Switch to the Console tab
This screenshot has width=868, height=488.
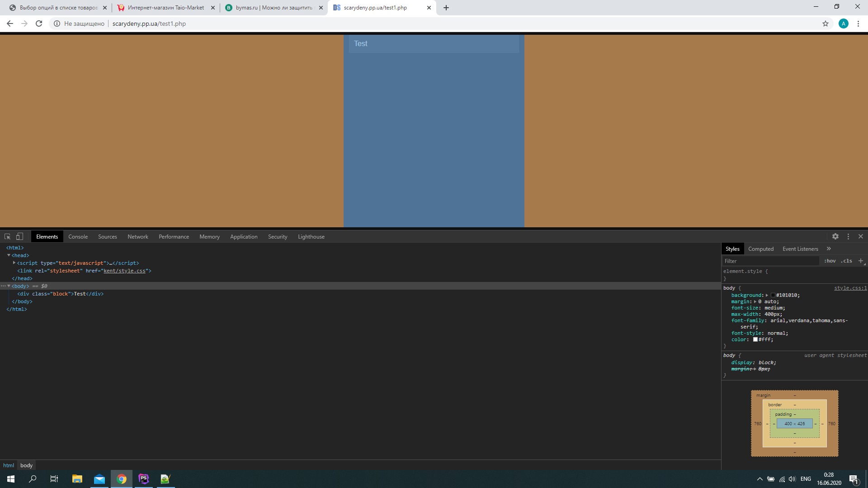(78, 236)
